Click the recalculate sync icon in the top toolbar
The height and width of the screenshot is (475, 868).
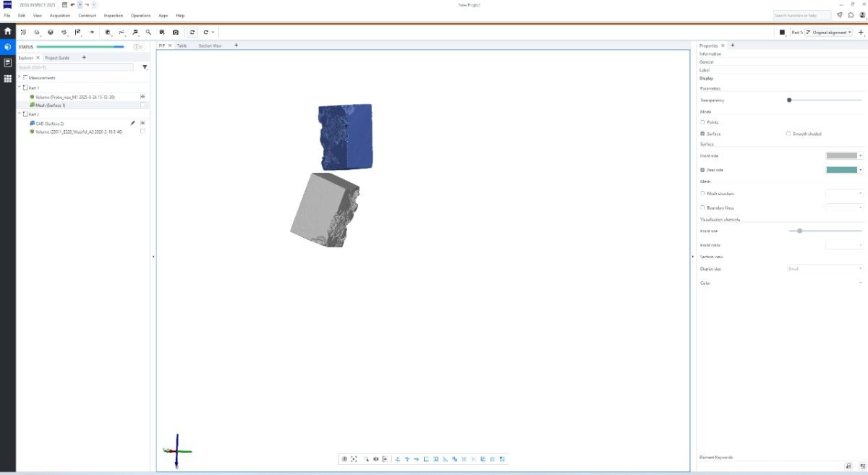(x=192, y=33)
